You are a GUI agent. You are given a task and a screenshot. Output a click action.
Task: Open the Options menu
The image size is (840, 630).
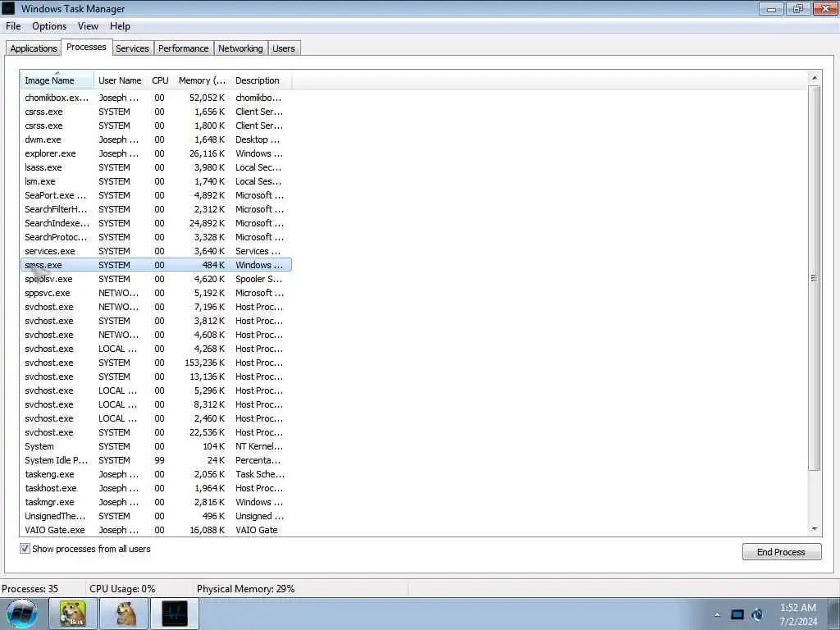pos(49,26)
